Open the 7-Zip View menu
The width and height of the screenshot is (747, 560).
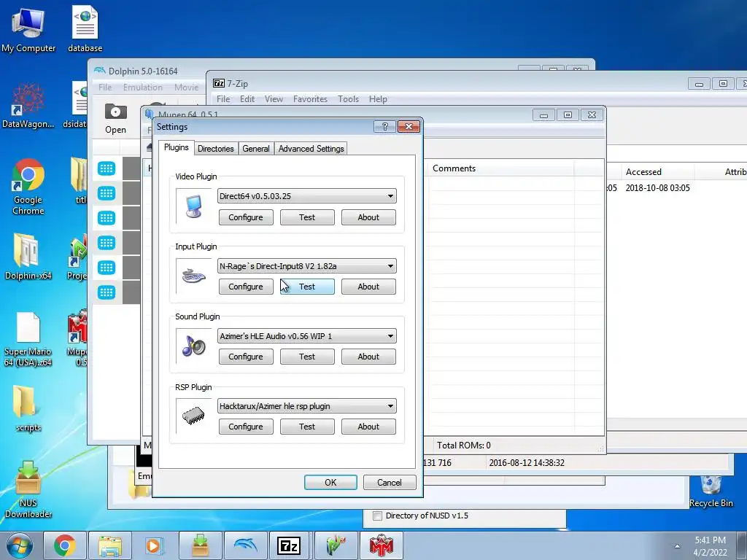point(274,99)
